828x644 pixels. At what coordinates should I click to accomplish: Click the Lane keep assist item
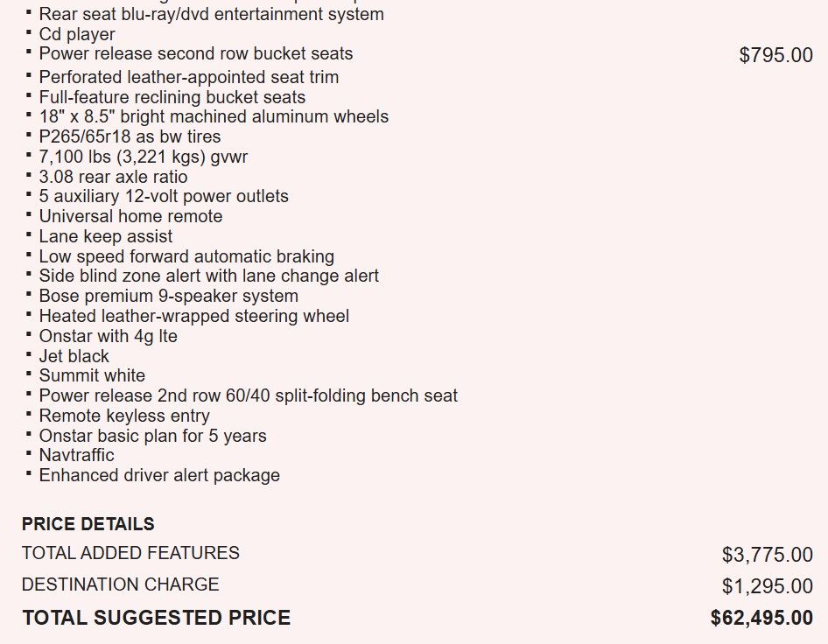point(106,236)
